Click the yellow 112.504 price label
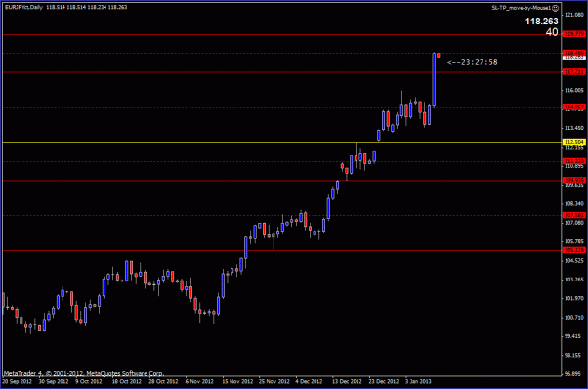Viewport: 588px width, 389px height. pos(574,142)
